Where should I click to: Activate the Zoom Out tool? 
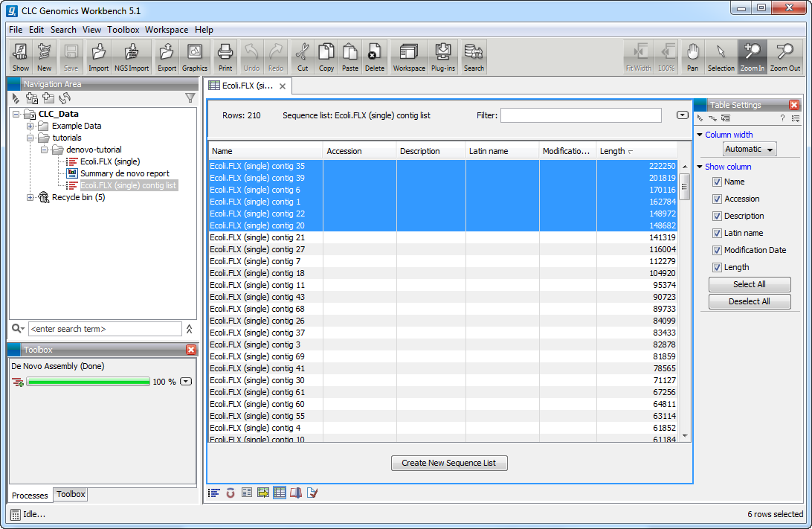(x=785, y=57)
